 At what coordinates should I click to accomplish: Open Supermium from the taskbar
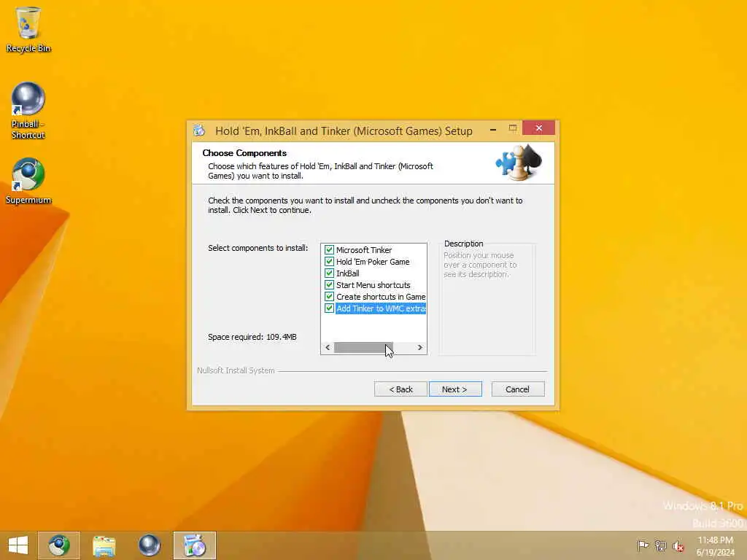coord(59,545)
